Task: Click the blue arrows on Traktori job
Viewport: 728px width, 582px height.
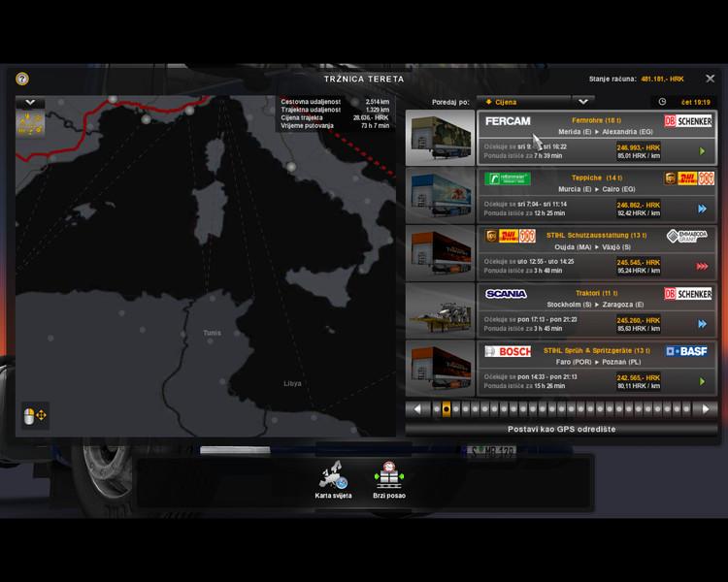Action: click(x=703, y=323)
